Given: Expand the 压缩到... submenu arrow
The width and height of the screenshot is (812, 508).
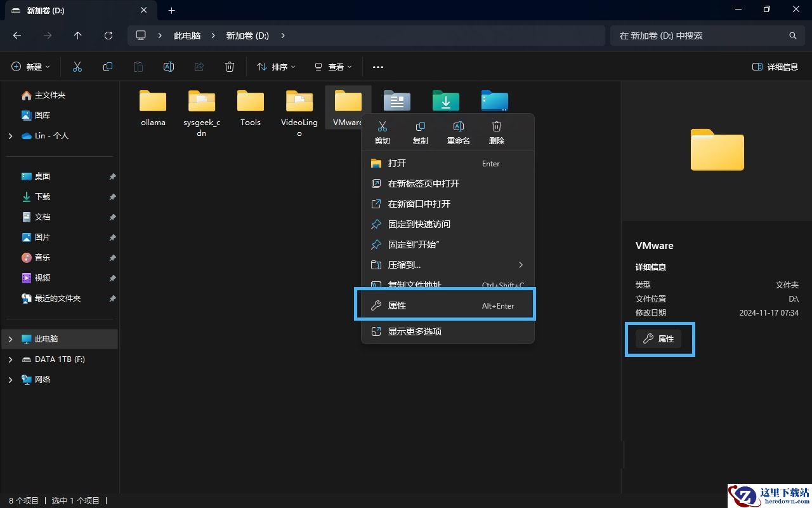Looking at the screenshot, I should click(521, 265).
